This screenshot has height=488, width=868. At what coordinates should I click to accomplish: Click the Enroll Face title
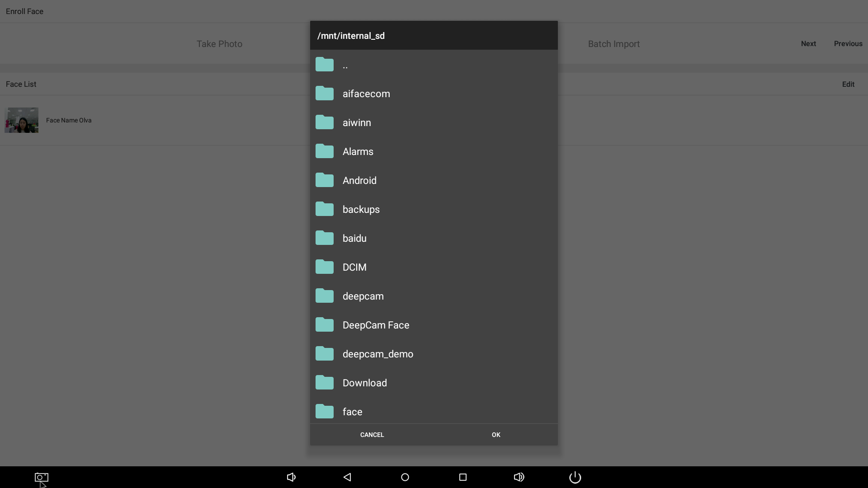tap(24, 11)
